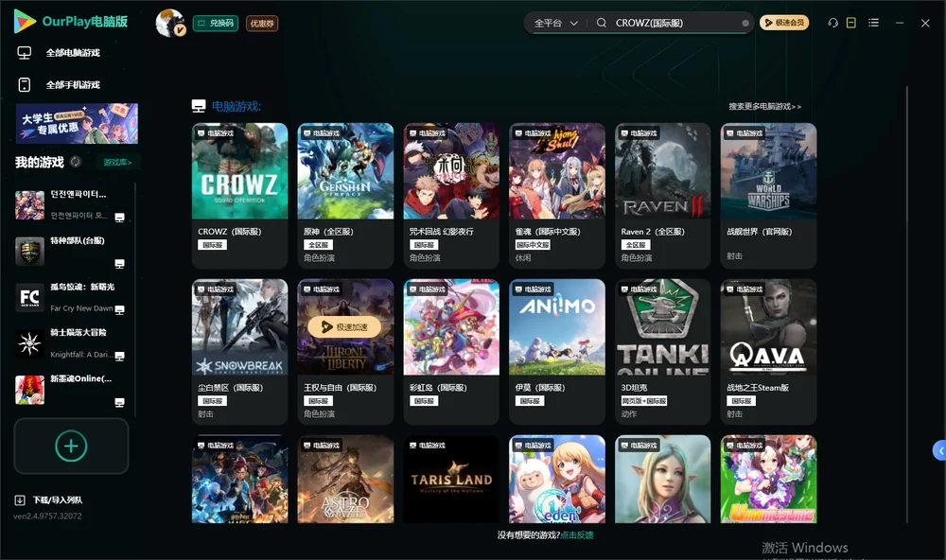Open the 游戏库> link
This screenshot has width=946, height=560.
click(x=117, y=162)
